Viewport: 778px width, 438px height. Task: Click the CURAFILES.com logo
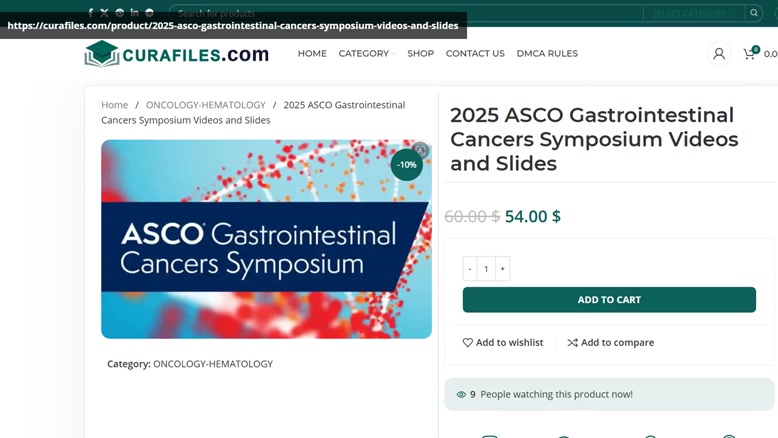pyautogui.click(x=177, y=54)
